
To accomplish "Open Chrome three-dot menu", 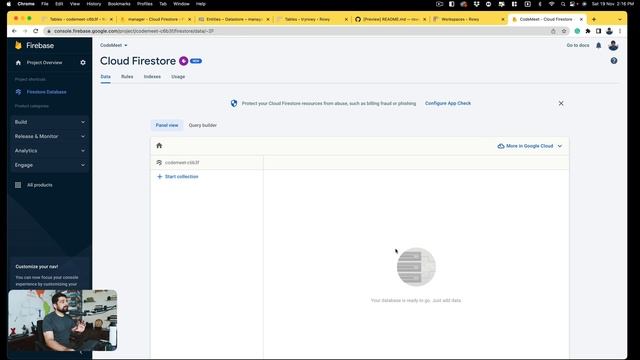I will click(x=620, y=31).
